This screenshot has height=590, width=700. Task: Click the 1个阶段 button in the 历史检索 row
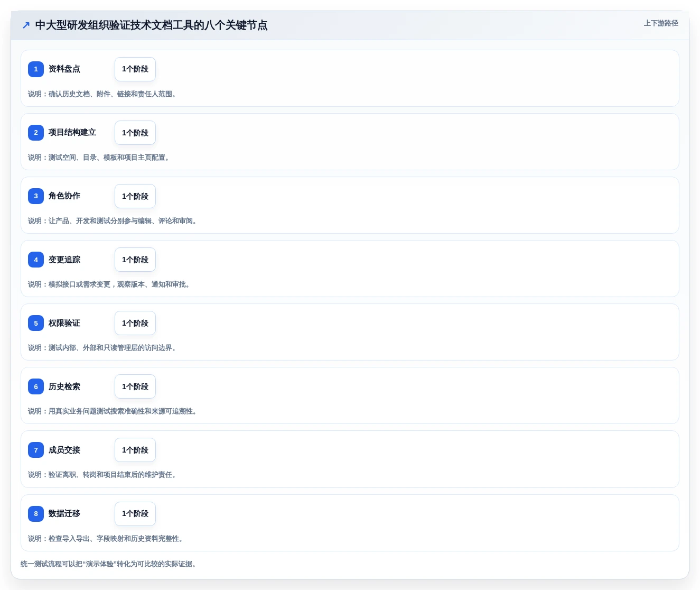135,386
